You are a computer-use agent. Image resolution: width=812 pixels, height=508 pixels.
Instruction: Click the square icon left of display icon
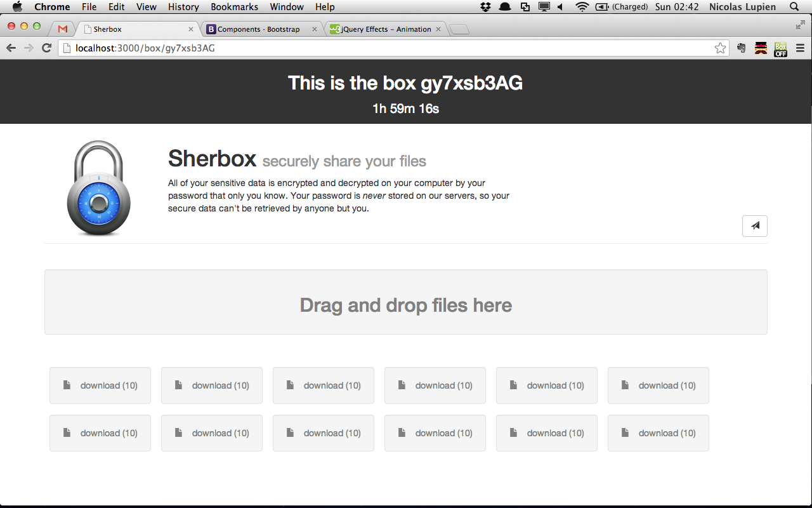[x=525, y=7]
